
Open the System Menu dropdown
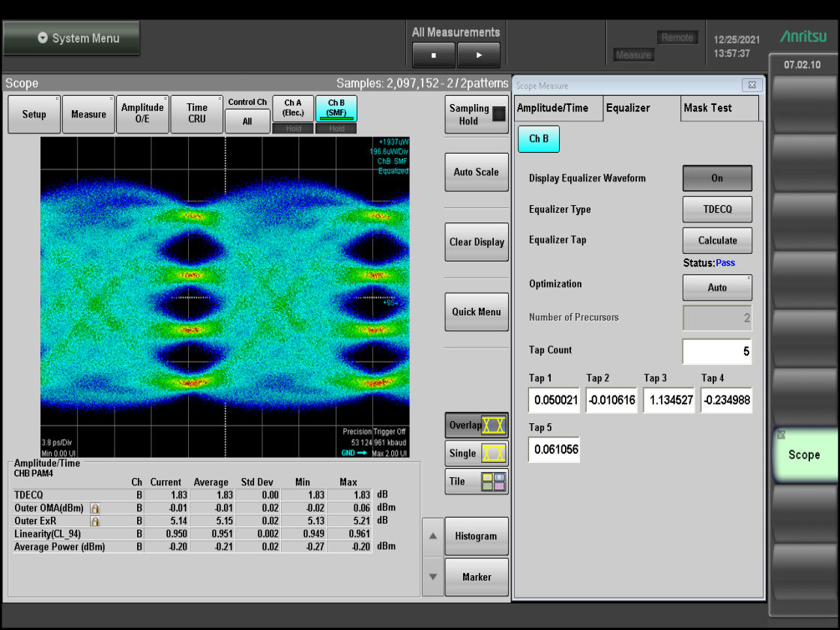tap(71, 38)
